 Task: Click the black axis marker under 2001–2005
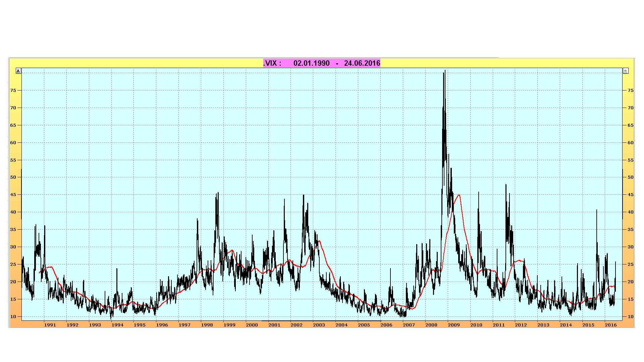(x=321, y=321)
